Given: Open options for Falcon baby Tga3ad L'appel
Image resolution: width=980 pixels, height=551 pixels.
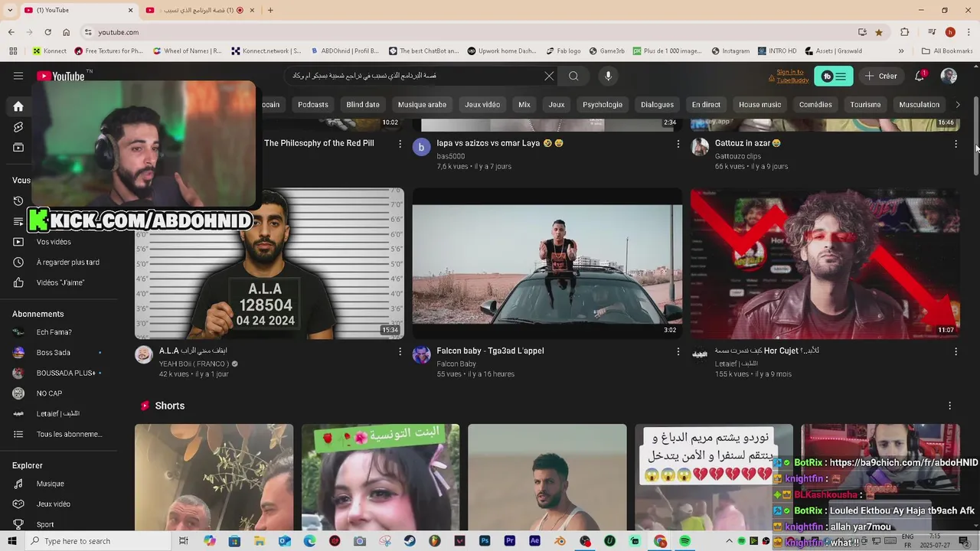Looking at the screenshot, I should click(678, 351).
